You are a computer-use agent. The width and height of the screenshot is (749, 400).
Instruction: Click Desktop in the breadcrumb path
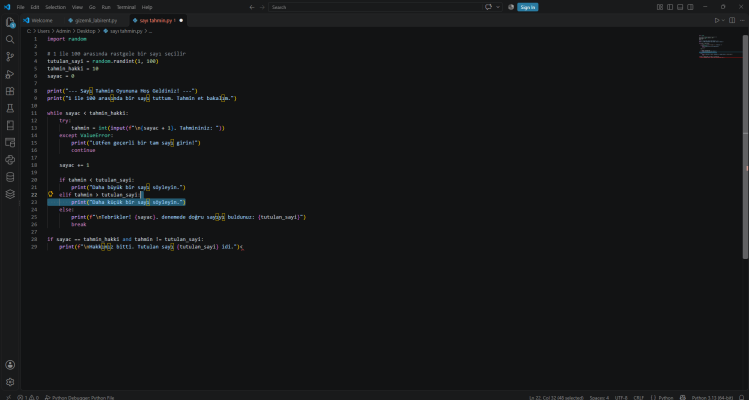tap(86, 31)
